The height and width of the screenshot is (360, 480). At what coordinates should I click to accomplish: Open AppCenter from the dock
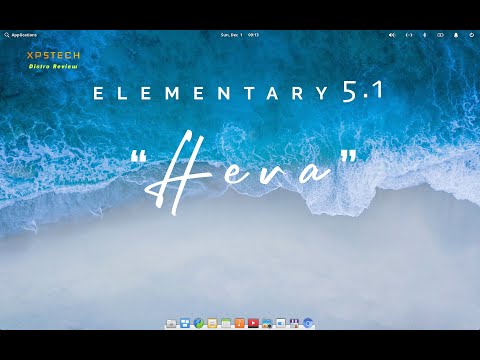294,323
